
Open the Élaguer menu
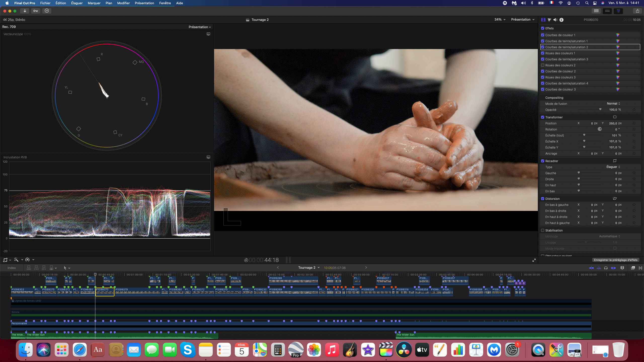pos(77,3)
